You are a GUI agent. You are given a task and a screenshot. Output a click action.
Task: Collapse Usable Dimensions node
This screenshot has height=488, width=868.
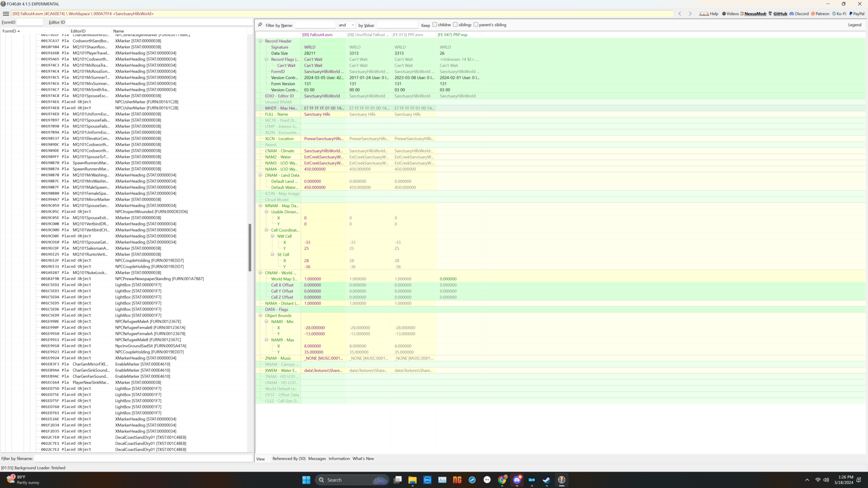click(266, 212)
